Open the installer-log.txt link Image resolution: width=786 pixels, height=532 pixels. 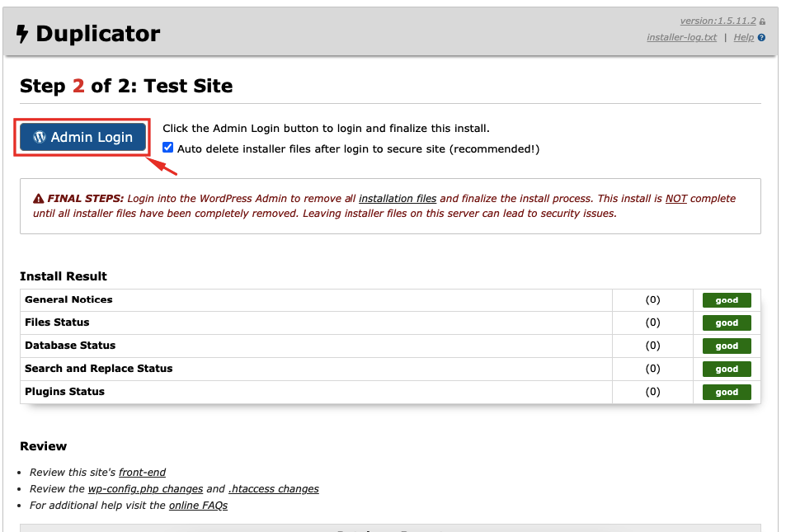pyautogui.click(x=682, y=38)
